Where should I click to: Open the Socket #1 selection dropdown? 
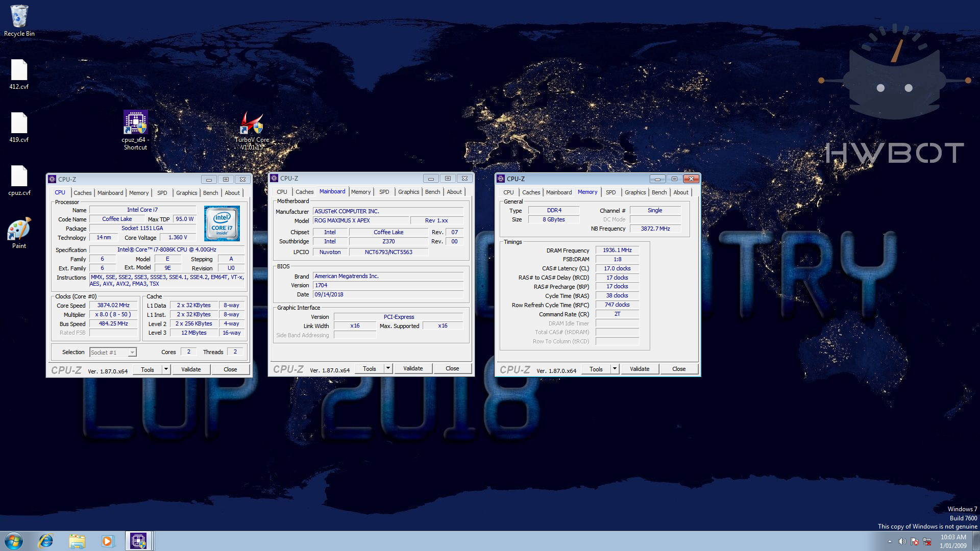tap(113, 352)
